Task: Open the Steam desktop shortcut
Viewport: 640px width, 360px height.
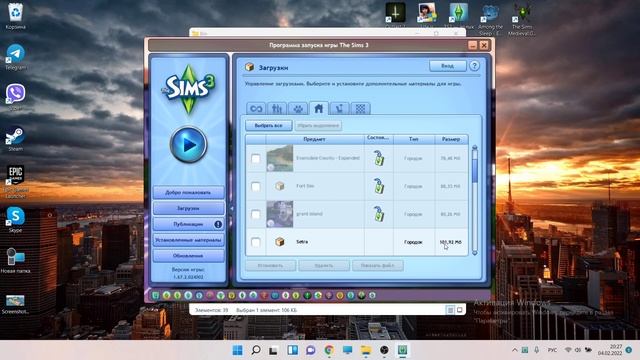Action: 16,138
